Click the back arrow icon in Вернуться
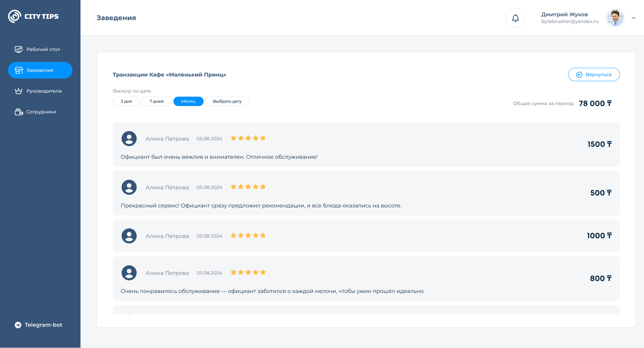 click(579, 74)
